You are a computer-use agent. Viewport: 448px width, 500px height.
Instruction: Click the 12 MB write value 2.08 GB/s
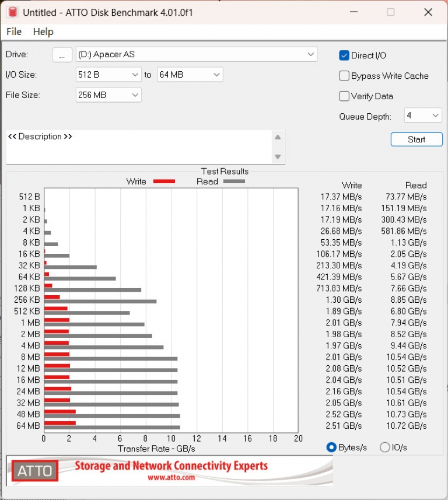pos(344,368)
